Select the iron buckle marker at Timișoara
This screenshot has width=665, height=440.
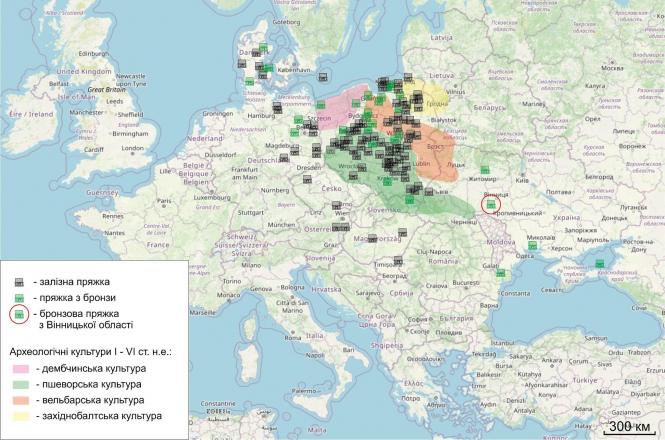tap(400, 261)
